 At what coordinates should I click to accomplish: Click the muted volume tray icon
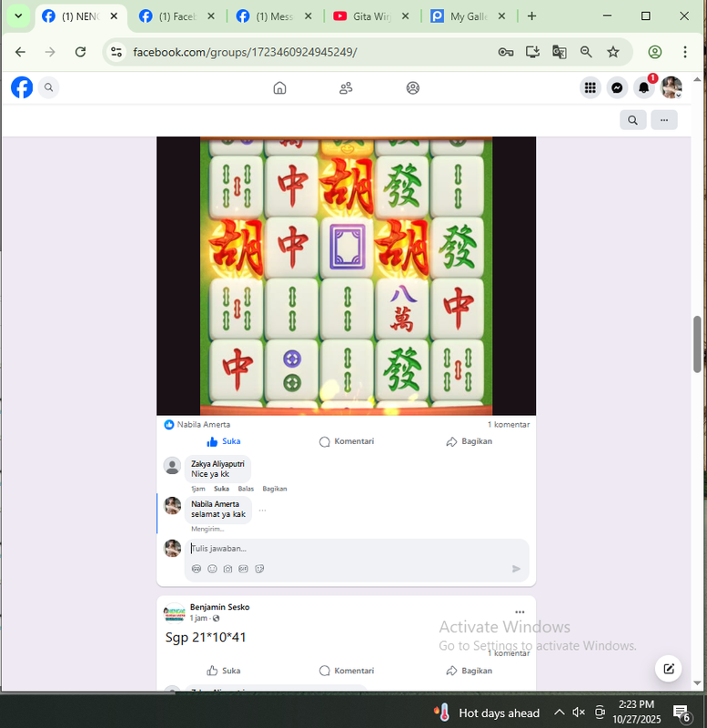point(579,712)
